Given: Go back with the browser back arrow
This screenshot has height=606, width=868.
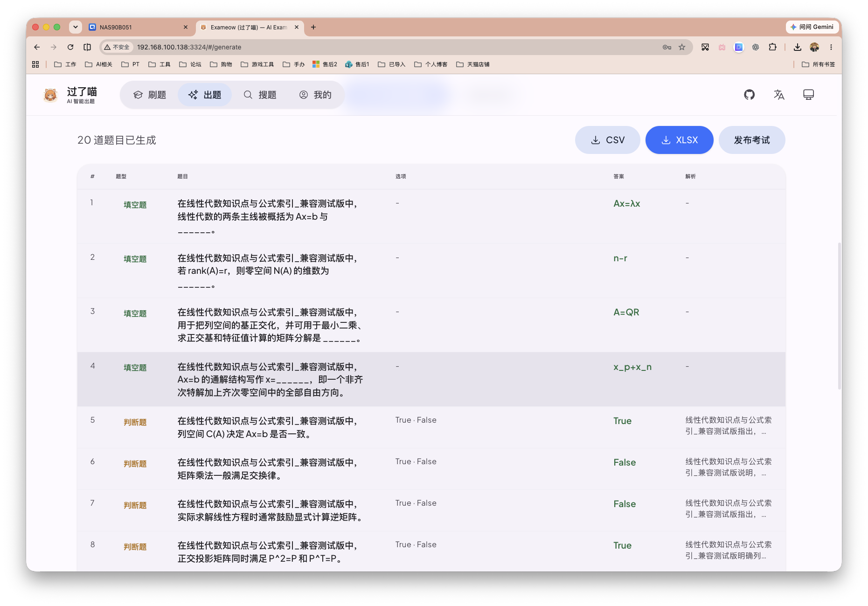Looking at the screenshot, I should (x=37, y=47).
